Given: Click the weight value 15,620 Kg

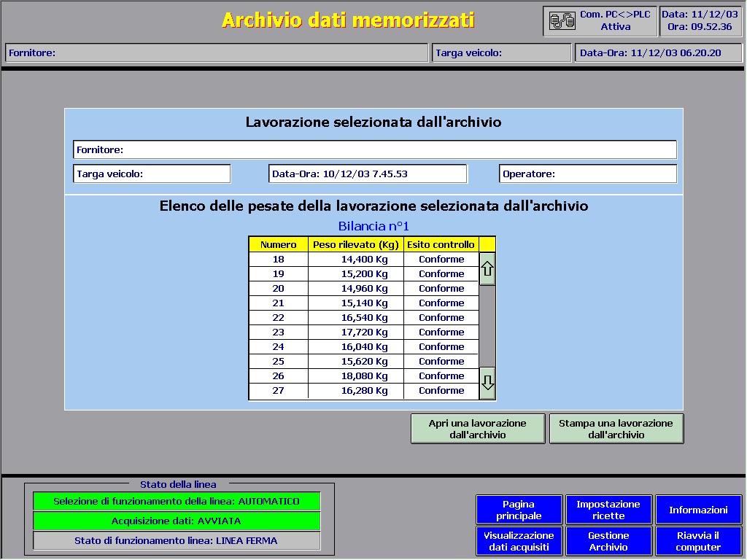Looking at the screenshot, I should (x=365, y=362).
